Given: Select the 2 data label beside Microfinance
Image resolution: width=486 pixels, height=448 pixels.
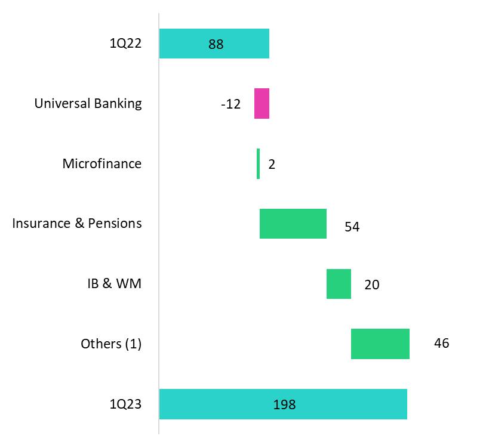Looking at the screenshot, I should pyautogui.click(x=272, y=165).
